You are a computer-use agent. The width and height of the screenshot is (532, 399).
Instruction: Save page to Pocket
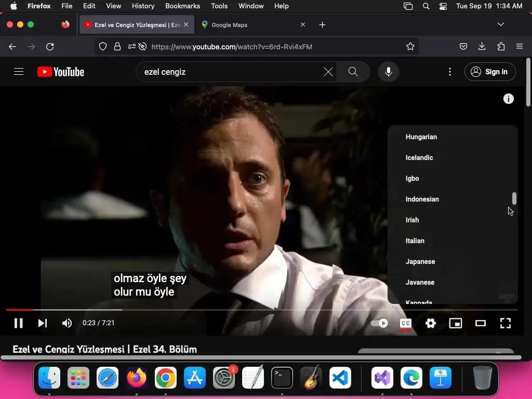[x=463, y=46]
